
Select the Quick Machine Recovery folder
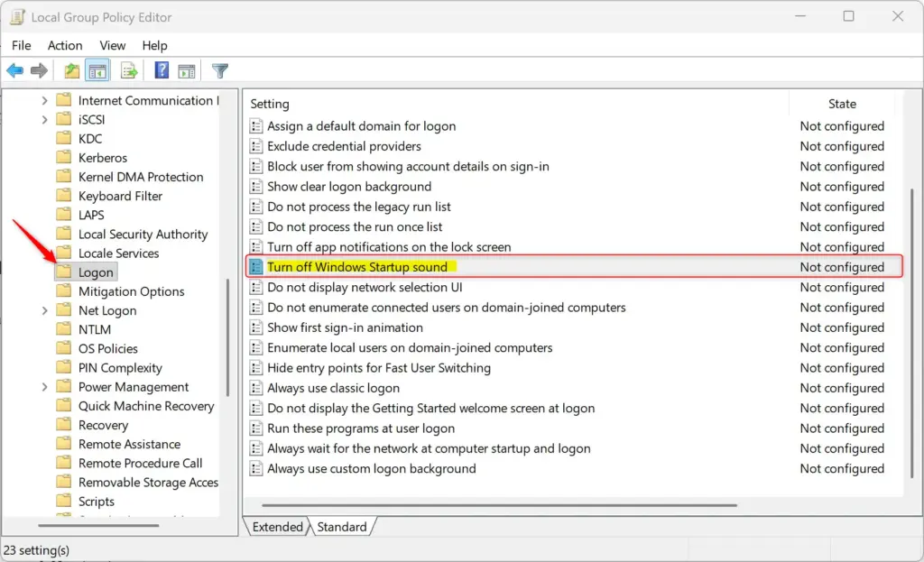coord(146,406)
